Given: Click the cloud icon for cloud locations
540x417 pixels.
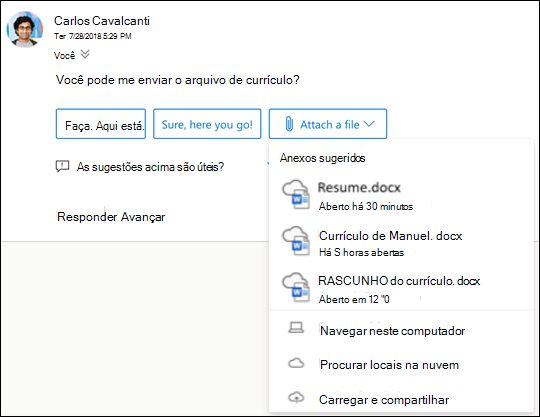Looking at the screenshot, I should click(x=296, y=363).
